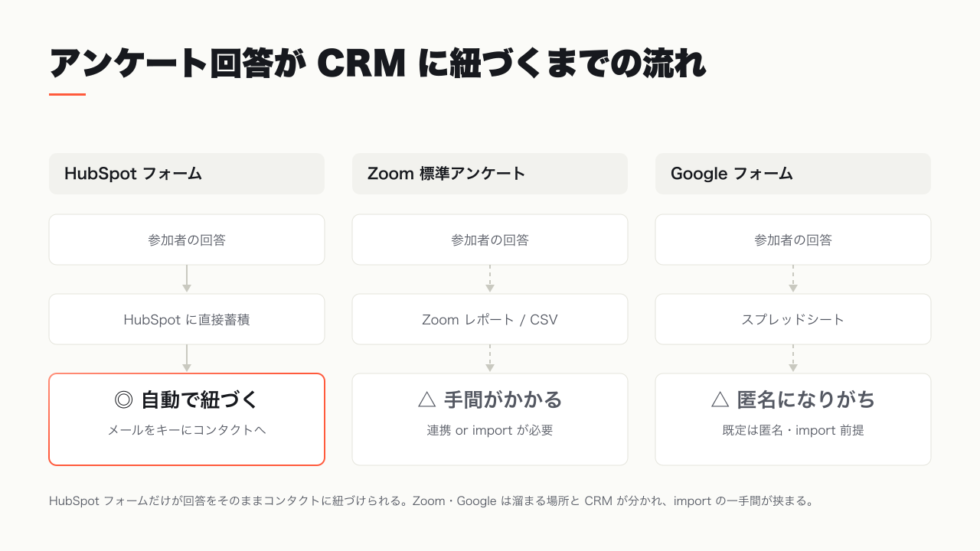The height and width of the screenshot is (551, 980).
Task: Click the HubSpot に直接蓄積 box
Action: tap(187, 319)
